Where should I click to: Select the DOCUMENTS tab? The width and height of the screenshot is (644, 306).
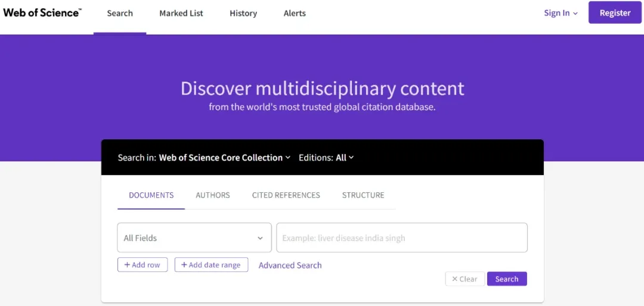[151, 195]
